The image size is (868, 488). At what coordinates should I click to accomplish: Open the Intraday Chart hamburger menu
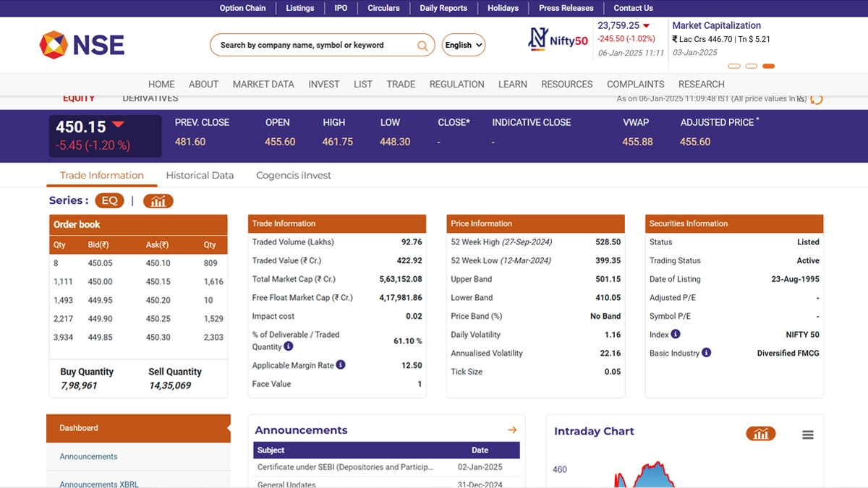(x=808, y=435)
